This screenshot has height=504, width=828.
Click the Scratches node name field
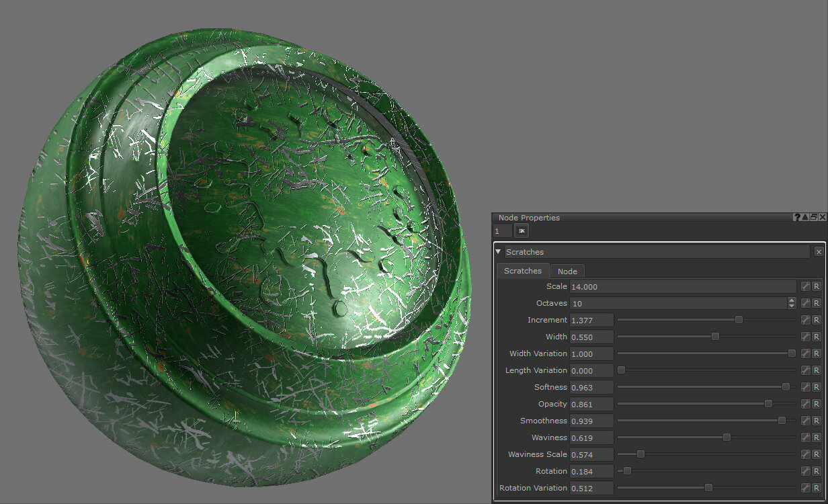click(656, 252)
